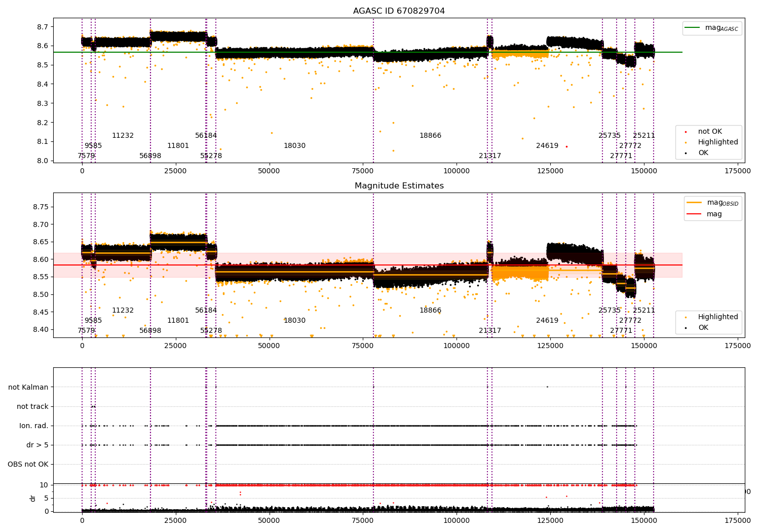Screen dimensions: 760x532
Task: Select the 'not track' axis label
Action: click(x=32, y=406)
